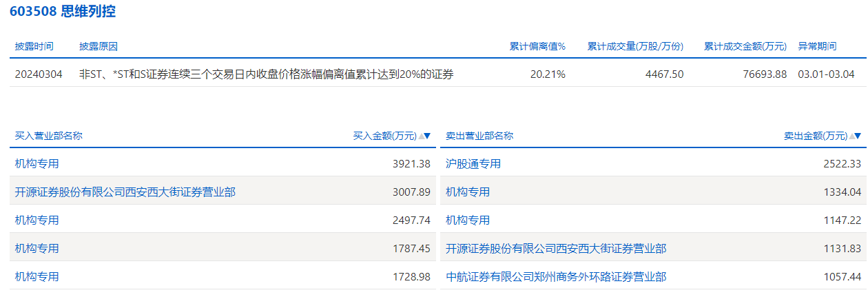Viewport: 868px width, 297px height.
Task: Click the 异常期间 value 03.01-03.04
Action: (825, 74)
